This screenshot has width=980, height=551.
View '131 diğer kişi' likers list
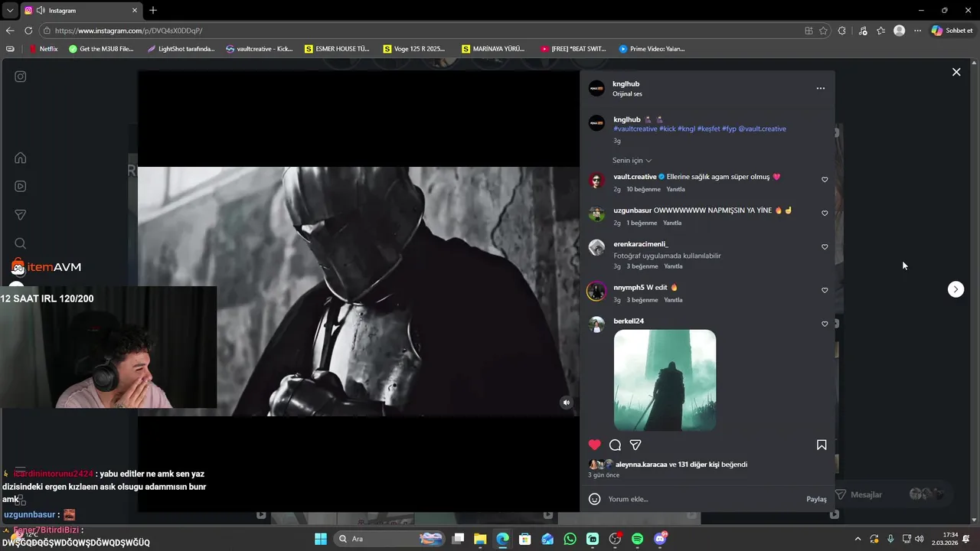(x=699, y=465)
